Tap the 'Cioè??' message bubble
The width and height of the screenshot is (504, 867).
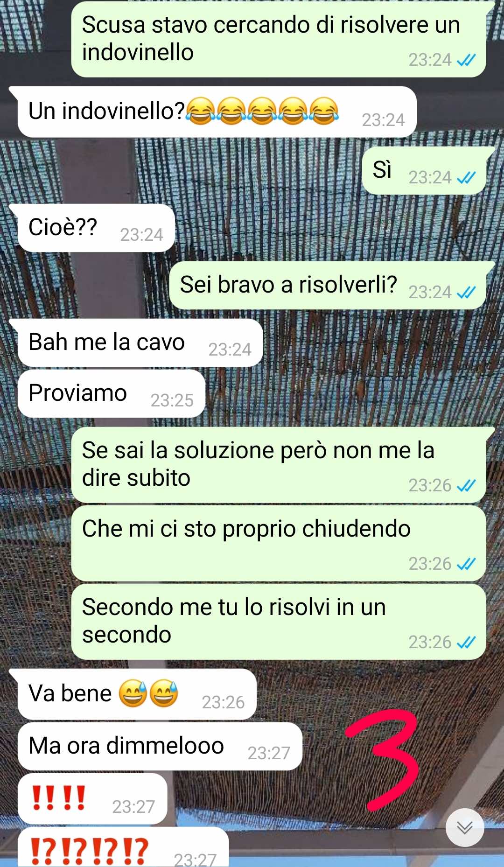pyautogui.click(x=96, y=228)
